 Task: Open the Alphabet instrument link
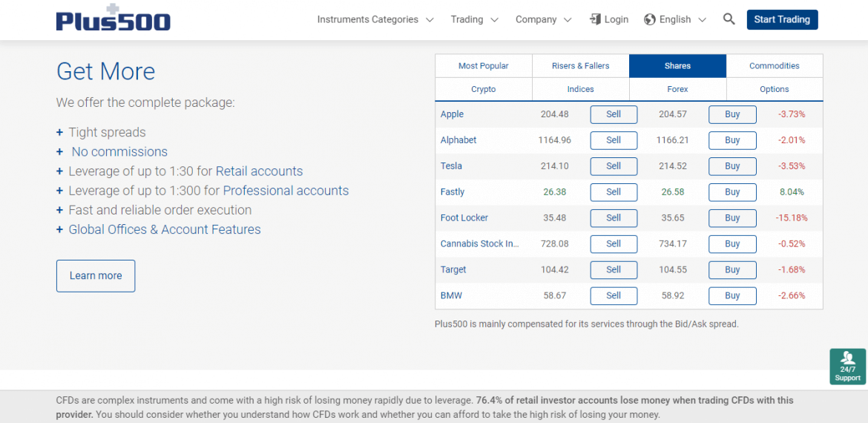[x=458, y=140]
